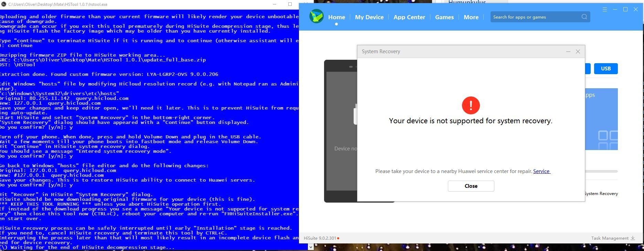
Task: Click the System Recovery dialog title
Action: pos(381,52)
